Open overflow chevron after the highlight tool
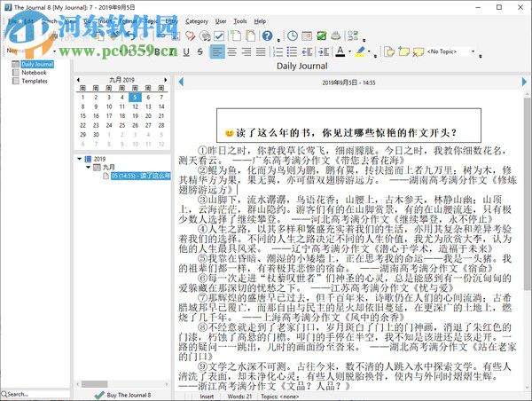 pos(375,56)
